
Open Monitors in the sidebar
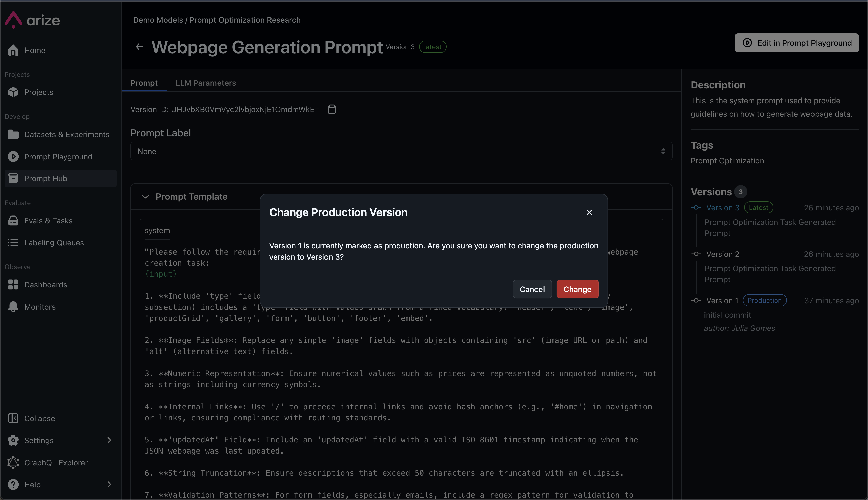pyautogui.click(x=61, y=307)
